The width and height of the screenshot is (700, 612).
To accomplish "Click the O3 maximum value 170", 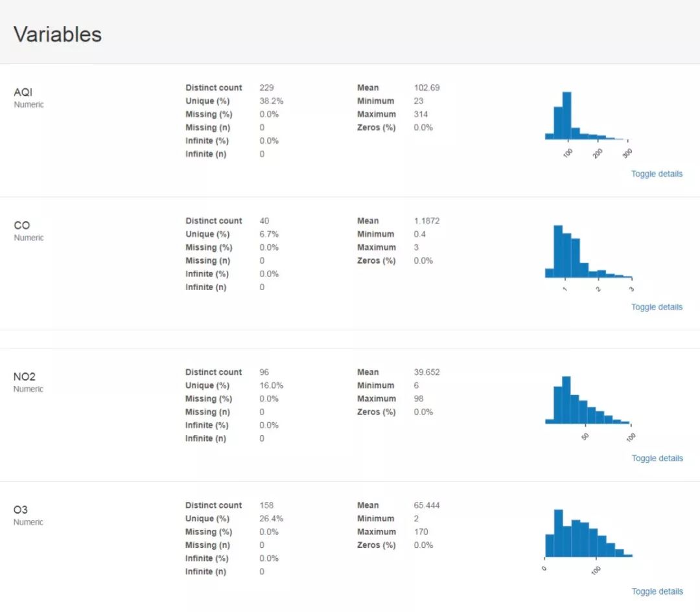I will [421, 532].
